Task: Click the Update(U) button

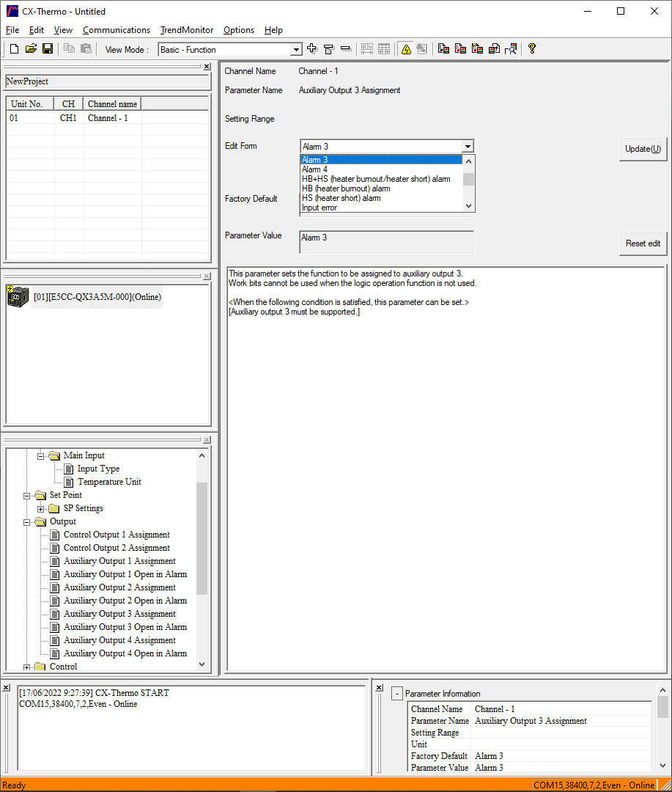Action: click(643, 149)
